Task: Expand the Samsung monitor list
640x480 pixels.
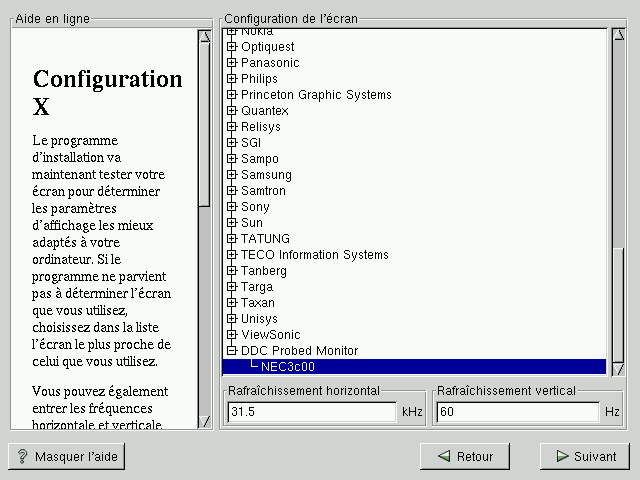Action: (x=232, y=175)
